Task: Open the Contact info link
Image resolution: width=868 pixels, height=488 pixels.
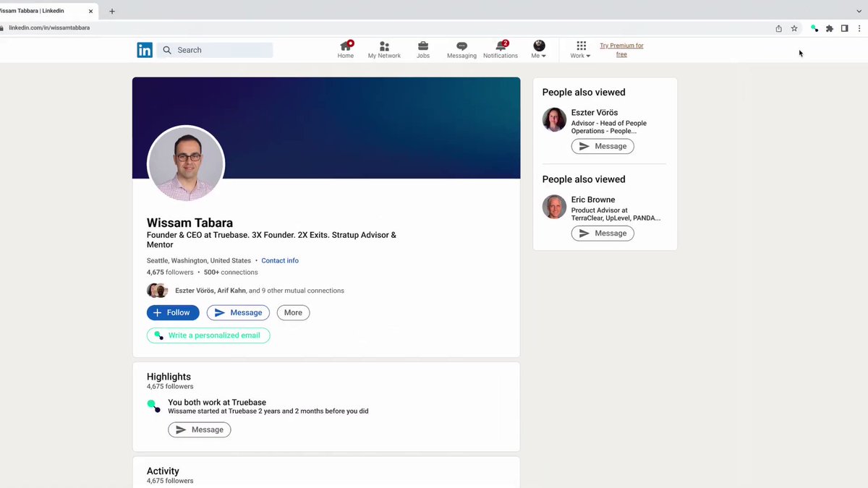Action: pos(280,260)
